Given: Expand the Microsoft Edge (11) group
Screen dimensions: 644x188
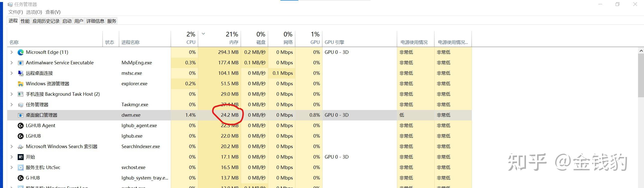Looking at the screenshot, I should [x=11, y=52].
